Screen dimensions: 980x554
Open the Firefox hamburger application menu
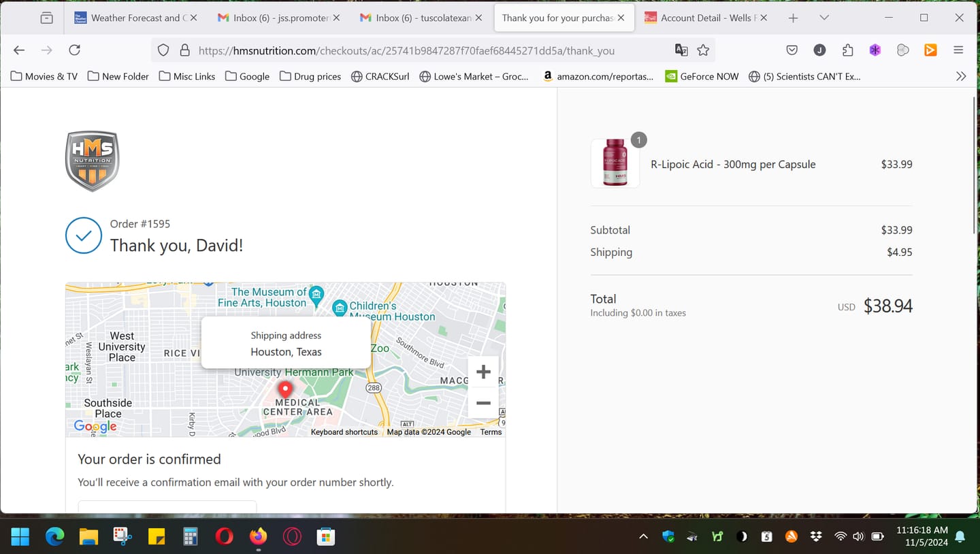tap(958, 50)
